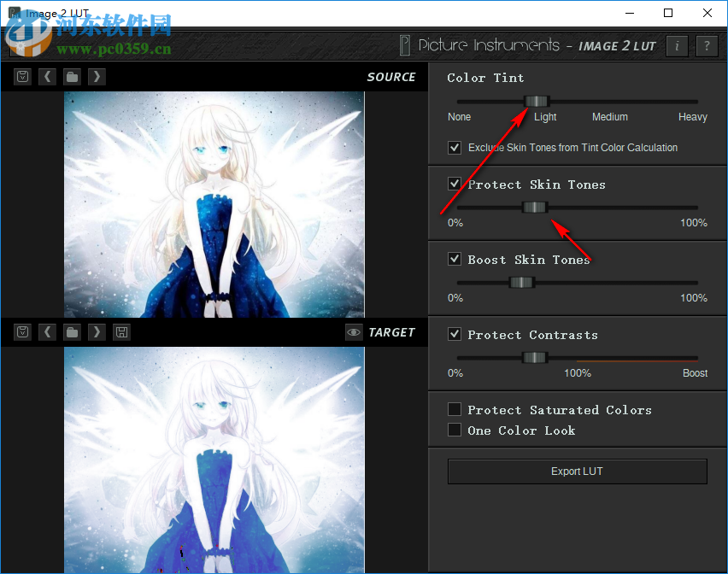This screenshot has height=574, width=728.
Task: Save the Target image
Action: pyautogui.click(x=121, y=331)
